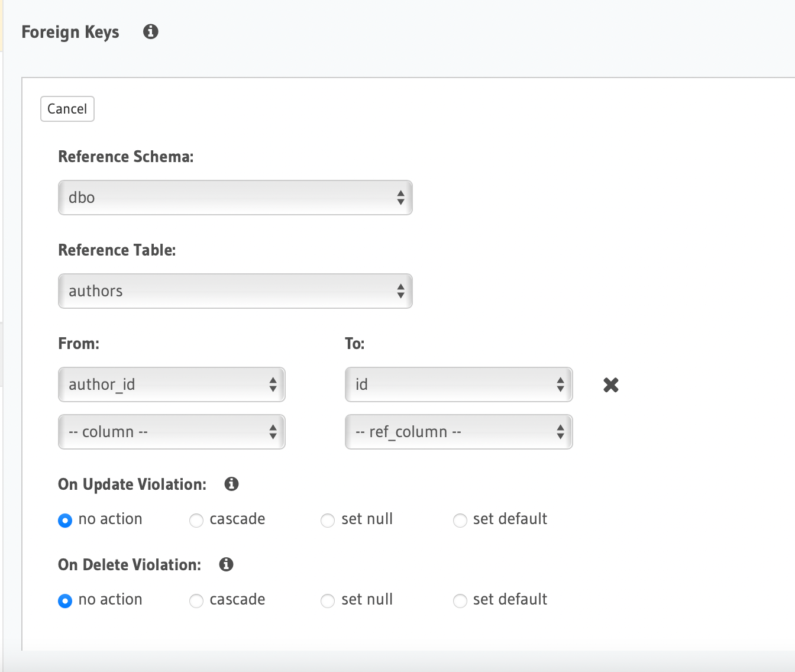The image size is (795, 672).
Task: Open the To dropdown showing id
Action: pyautogui.click(x=458, y=385)
